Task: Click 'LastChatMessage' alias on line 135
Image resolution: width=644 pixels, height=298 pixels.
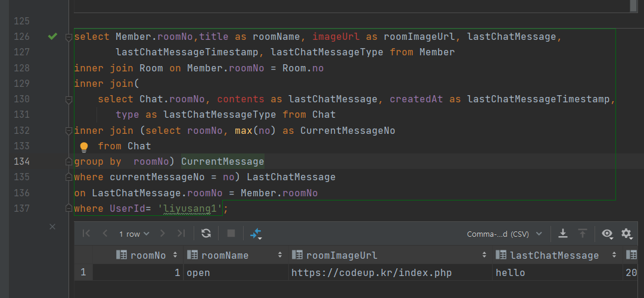Action: coord(291,177)
